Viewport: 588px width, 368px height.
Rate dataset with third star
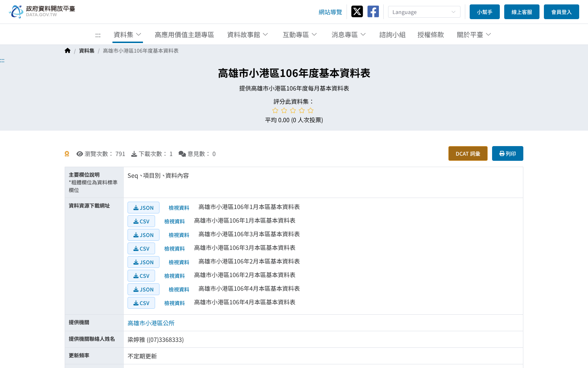coord(293,110)
